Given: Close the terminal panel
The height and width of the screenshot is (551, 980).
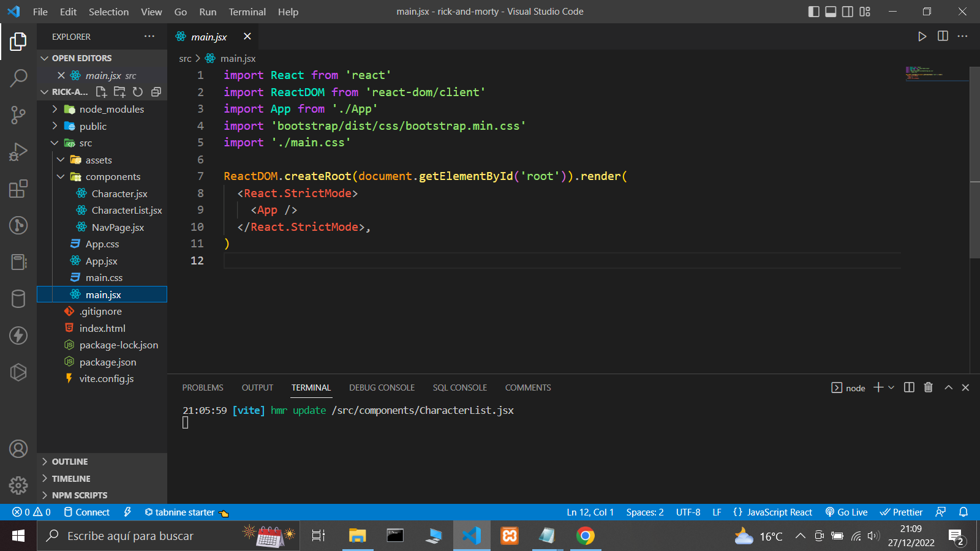Looking at the screenshot, I should point(966,388).
